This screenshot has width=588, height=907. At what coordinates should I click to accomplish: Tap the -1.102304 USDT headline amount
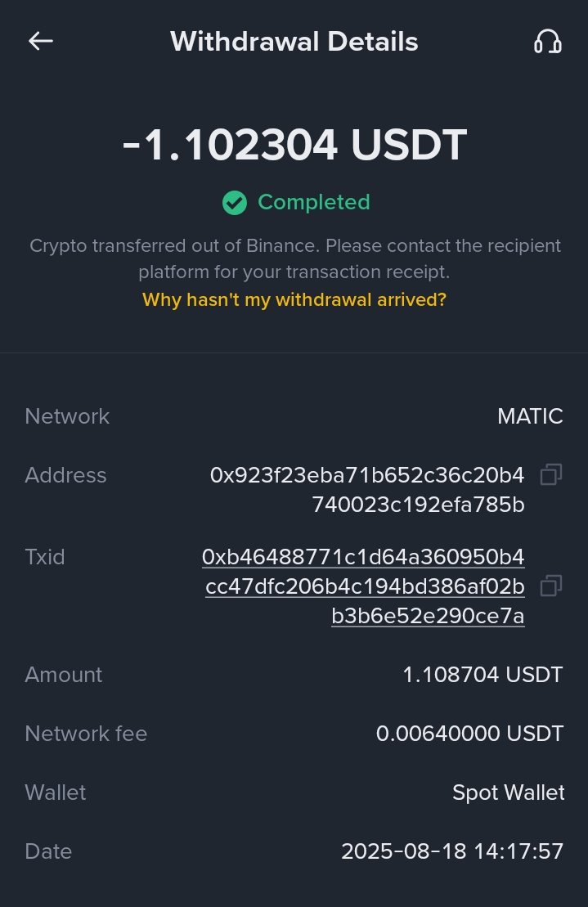pos(294,146)
